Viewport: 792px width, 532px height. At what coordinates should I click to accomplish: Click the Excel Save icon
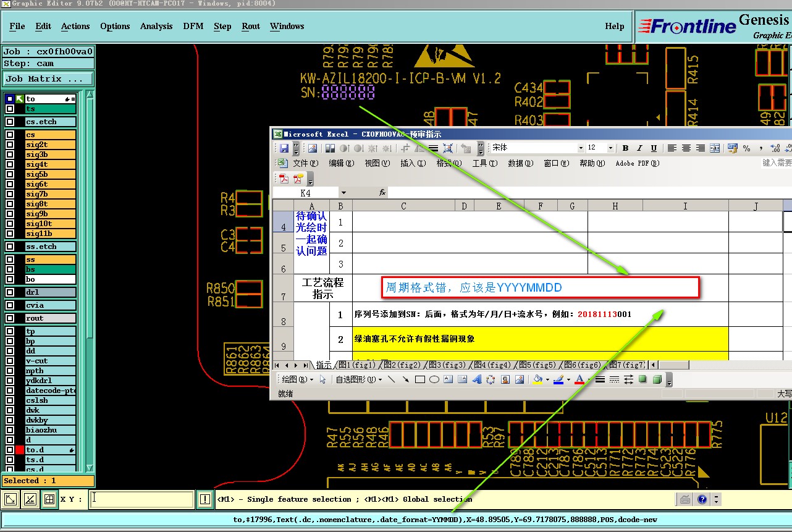284,148
